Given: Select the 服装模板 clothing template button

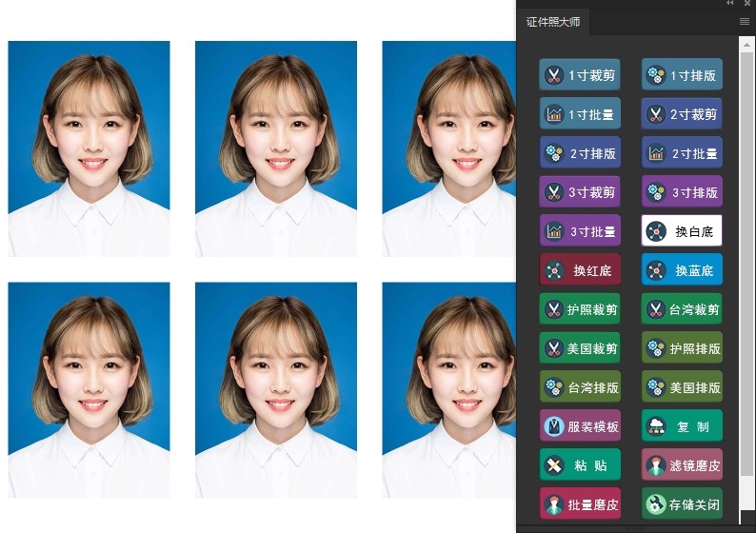Looking at the screenshot, I should coord(580,426).
